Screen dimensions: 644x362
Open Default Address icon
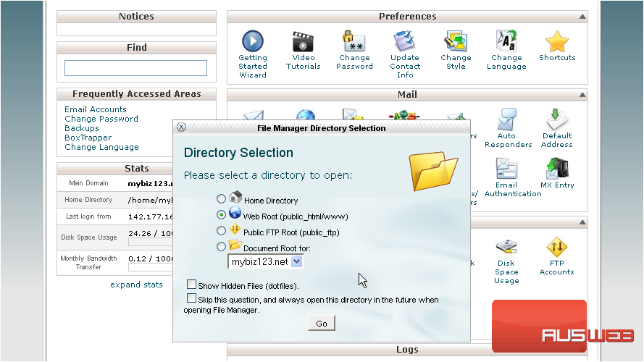pos(557,119)
